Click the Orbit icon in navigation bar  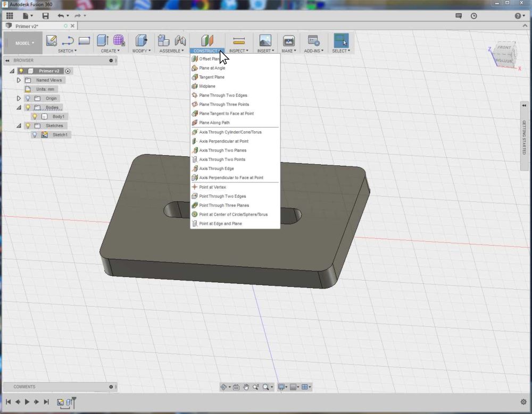[224, 387]
